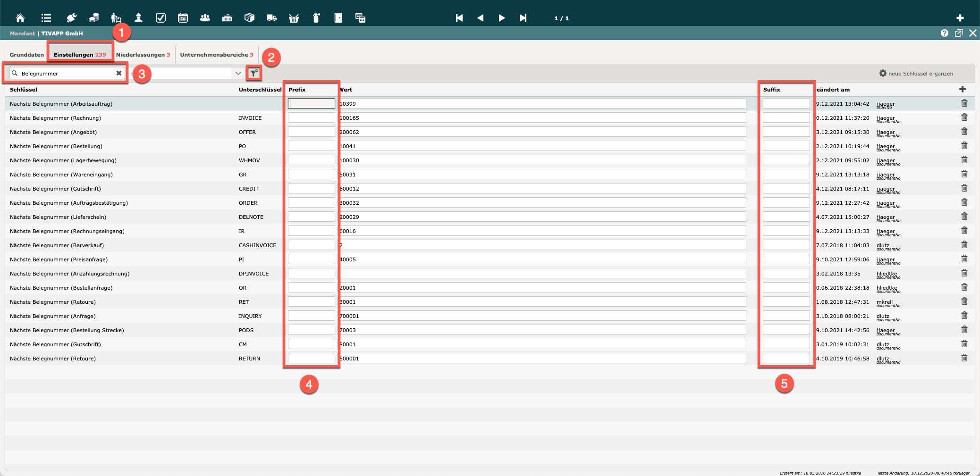Click the hard-hat worker icon
Screen dimensions: 980x476
point(138,18)
